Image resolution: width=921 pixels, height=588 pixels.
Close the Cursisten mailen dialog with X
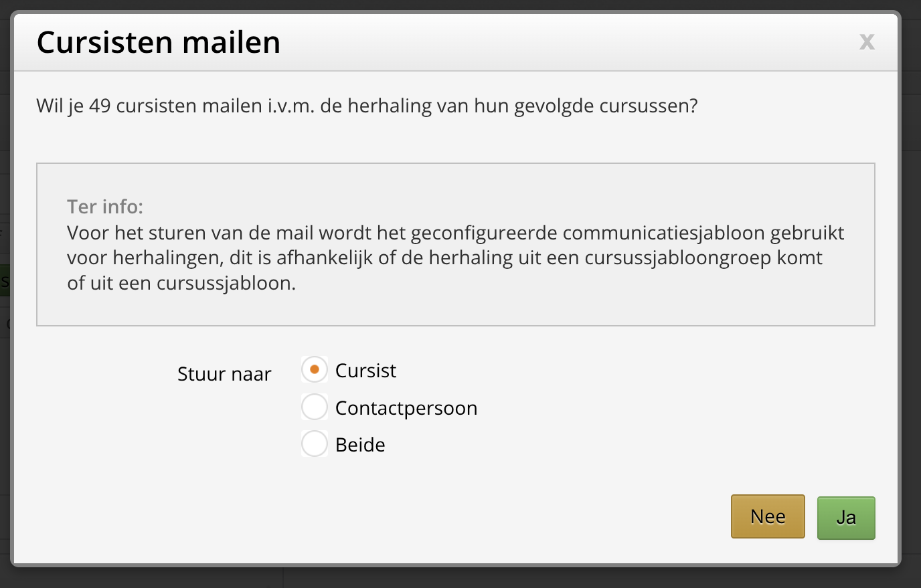click(867, 42)
